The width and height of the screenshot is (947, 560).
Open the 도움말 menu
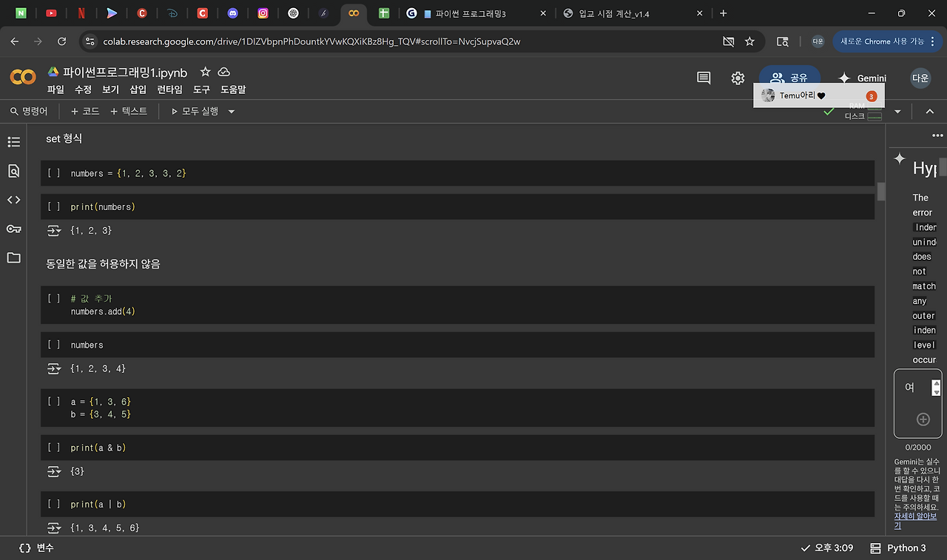point(233,90)
